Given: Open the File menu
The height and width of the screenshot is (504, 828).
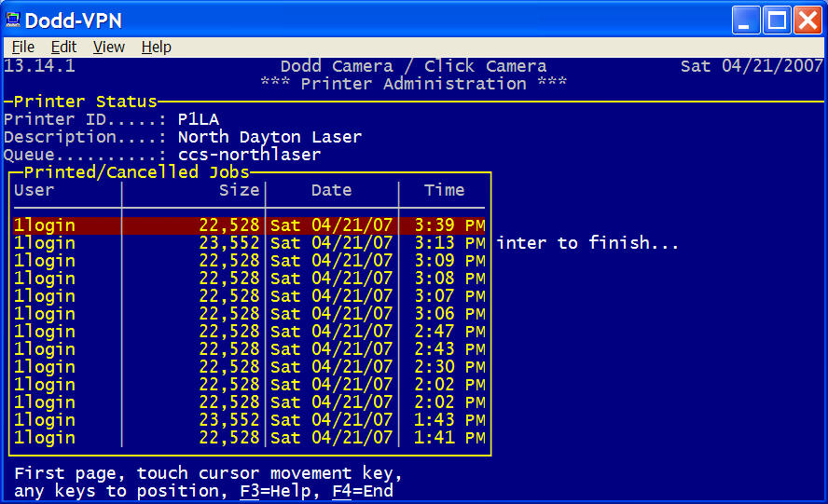Looking at the screenshot, I should [22, 47].
